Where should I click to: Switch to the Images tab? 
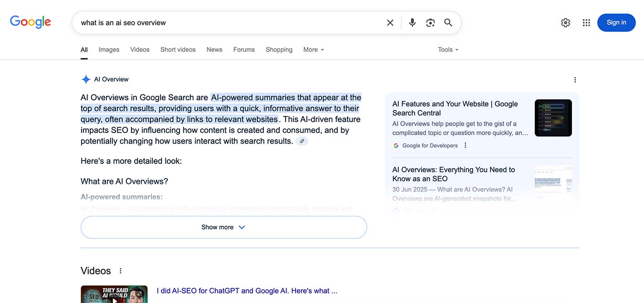(109, 49)
